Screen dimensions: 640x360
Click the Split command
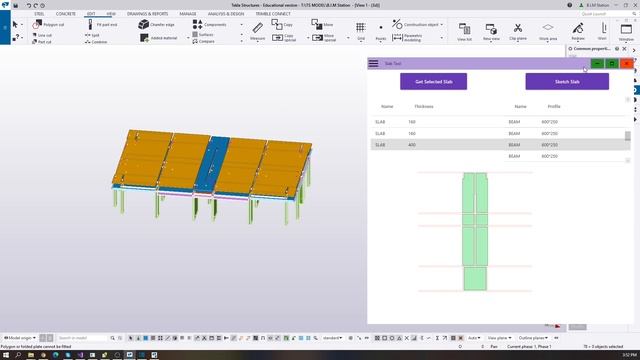[x=93, y=35]
